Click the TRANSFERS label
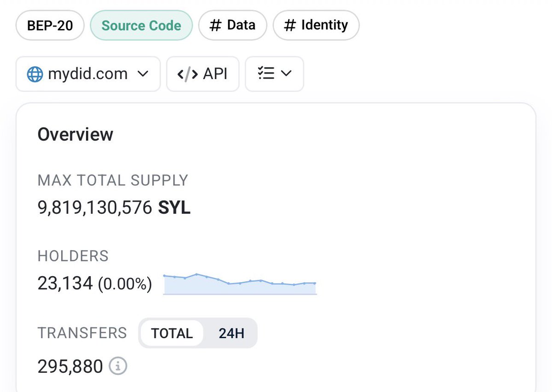552x392 pixels. click(82, 333)
